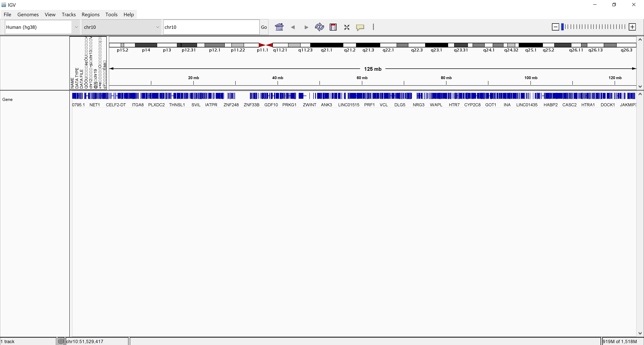Viewport: 644px width, 345px height.
Task: Open the Tracks menu
Action: [x=69, y=14]
